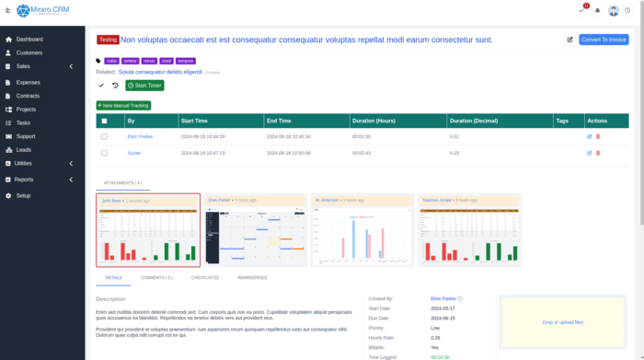Click the Leads icon in sidebar
The image size is (644, 360).
[x=8, y=150]
